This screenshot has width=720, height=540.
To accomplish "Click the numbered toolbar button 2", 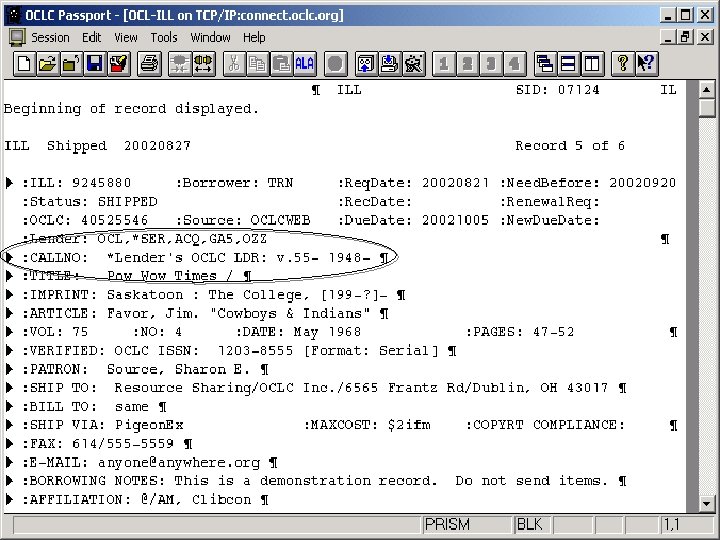I will [467, 64].
